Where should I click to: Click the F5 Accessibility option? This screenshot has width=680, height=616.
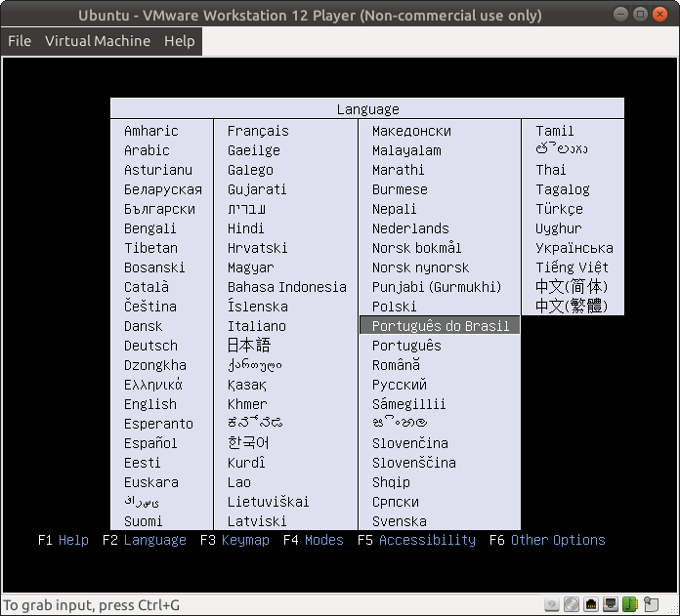pyautogui.click(x=416, y=540)
